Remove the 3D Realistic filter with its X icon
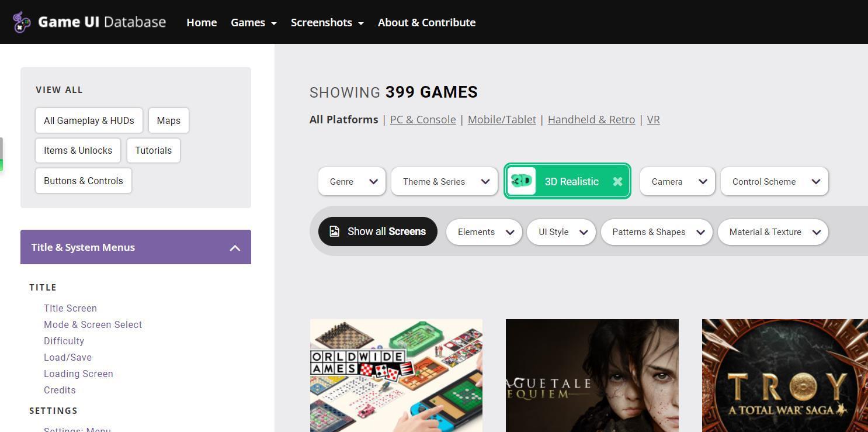 [617, 181]
